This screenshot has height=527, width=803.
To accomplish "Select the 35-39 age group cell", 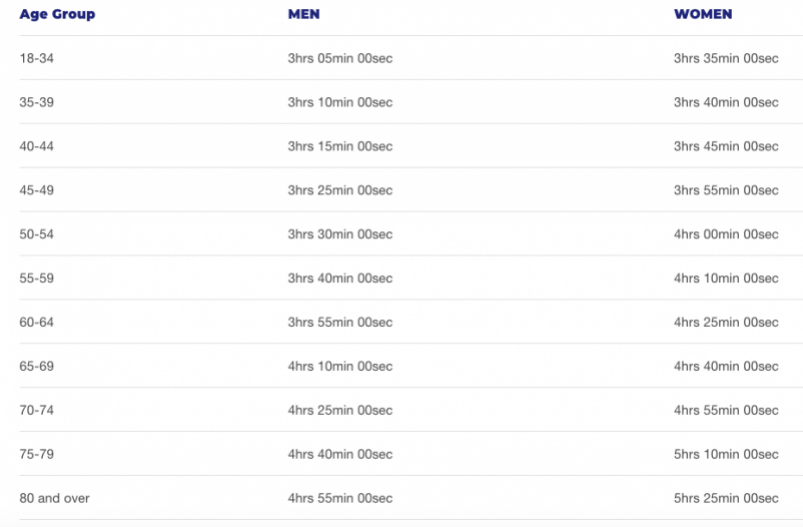I will (x=36, y=102).
